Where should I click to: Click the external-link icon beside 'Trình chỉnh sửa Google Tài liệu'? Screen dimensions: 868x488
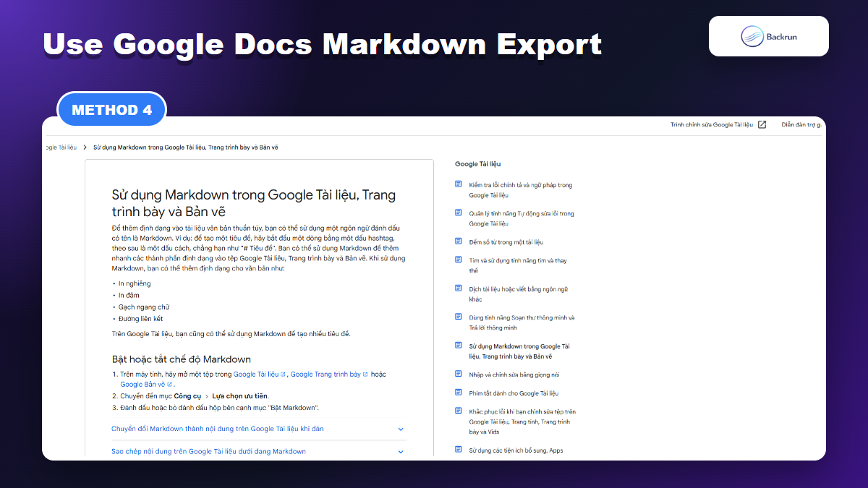[x=762, y=124]
